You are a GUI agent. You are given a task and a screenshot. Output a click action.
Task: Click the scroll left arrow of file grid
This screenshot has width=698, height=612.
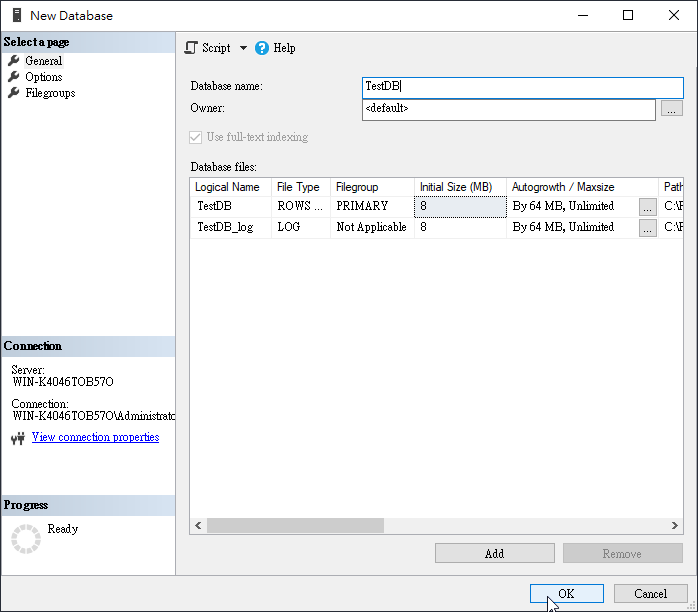[198, 526]
